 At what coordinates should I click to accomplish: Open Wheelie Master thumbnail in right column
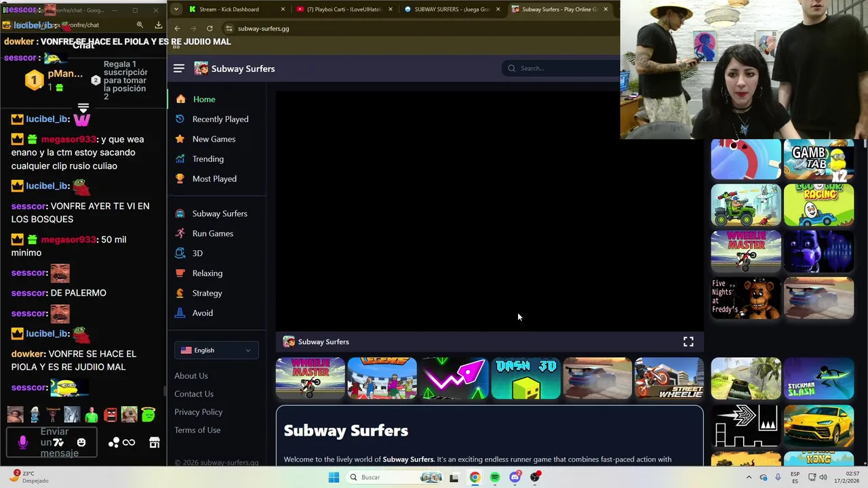click(746, 251)
